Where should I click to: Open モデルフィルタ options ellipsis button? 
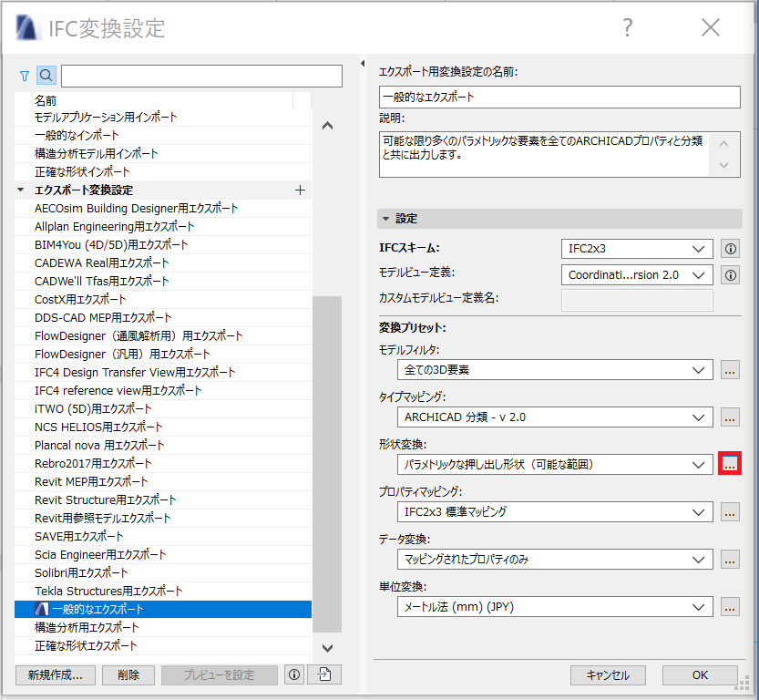point(730,370)
